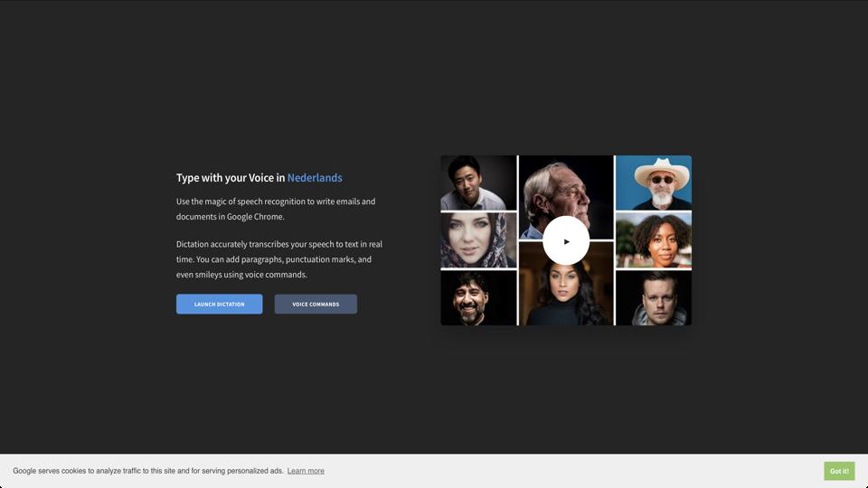Click the paragraph starting 'Dictation accurately transcribes'
This screenshot has width=868, height=488.
[279, 259]
